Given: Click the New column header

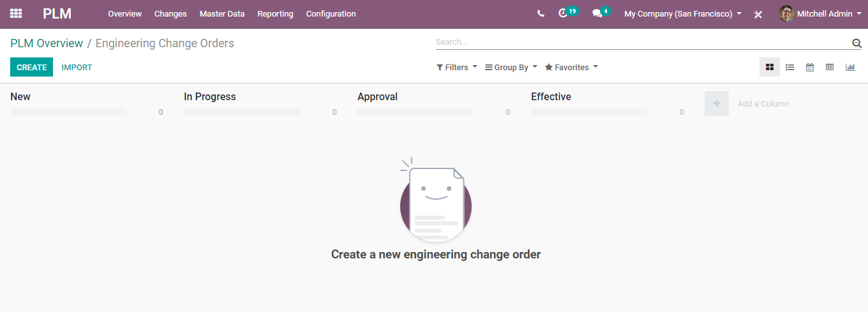Looking at the screenshot, I should 20,96.
